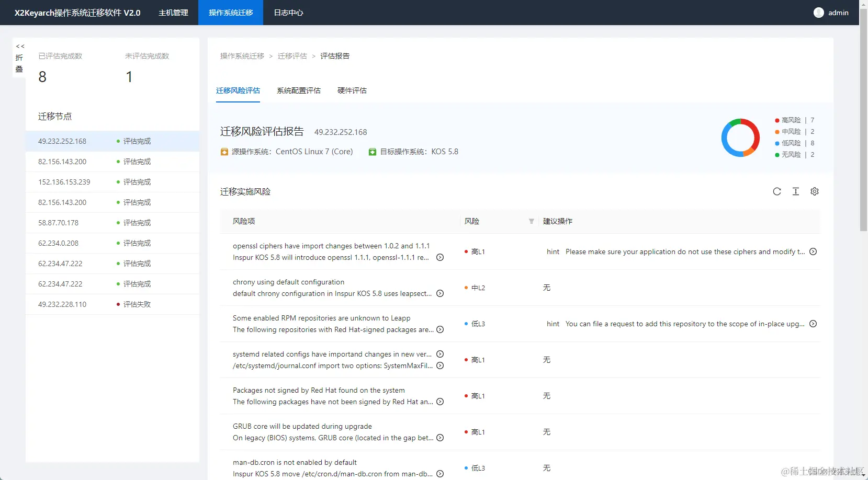
Task: Expand openssl ciphers risk item details
Action: (x=440, y=257)
